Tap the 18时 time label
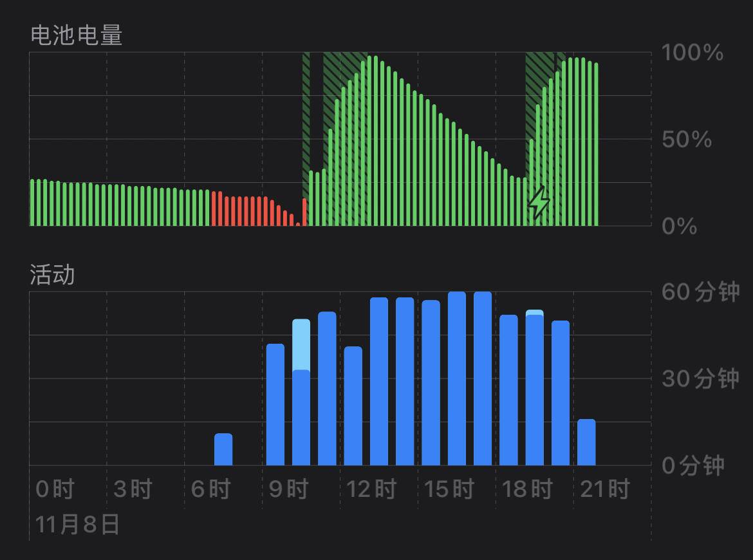The image size is (753, 560). coord(527,489)
